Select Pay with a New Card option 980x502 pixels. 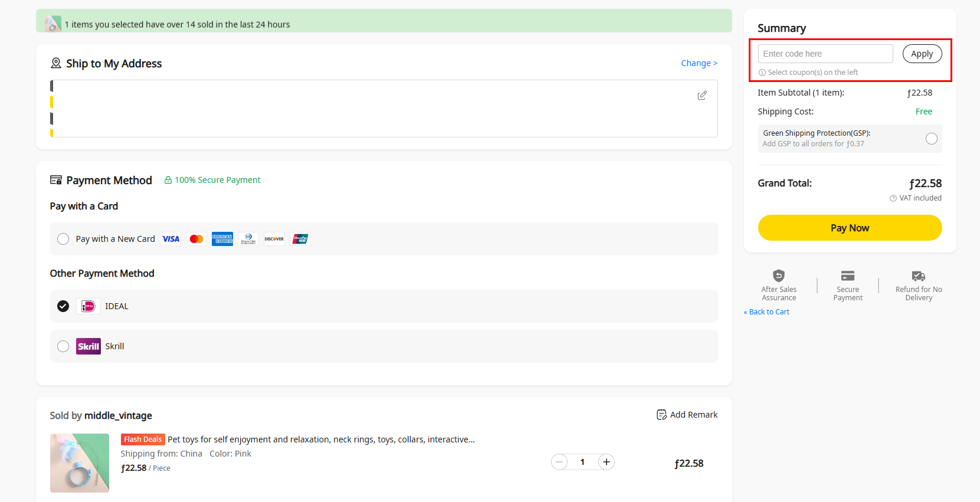click(63, 239)
